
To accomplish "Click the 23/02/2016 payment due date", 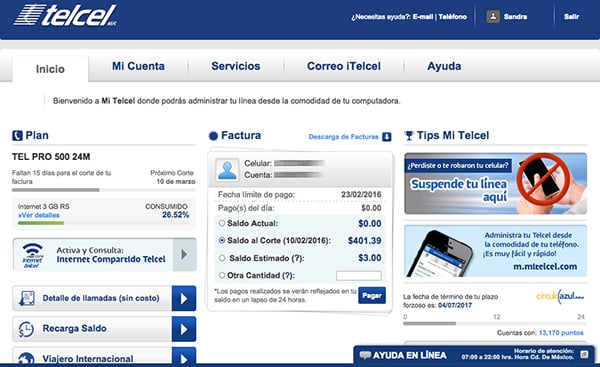I will point(361,194).
